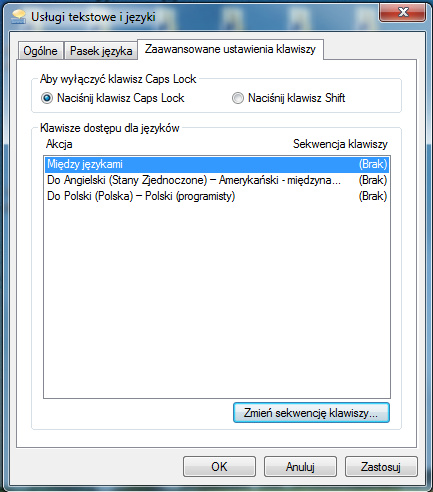Click (Brak) value for Do Polski row

(x=373, y=196)
